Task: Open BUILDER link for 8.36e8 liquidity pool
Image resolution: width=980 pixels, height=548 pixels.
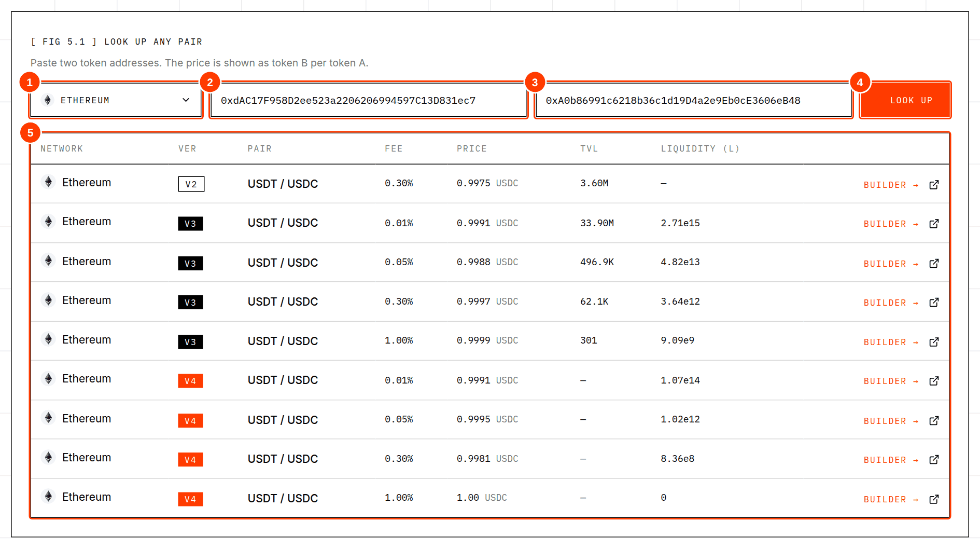Action: tap(891, 460)
